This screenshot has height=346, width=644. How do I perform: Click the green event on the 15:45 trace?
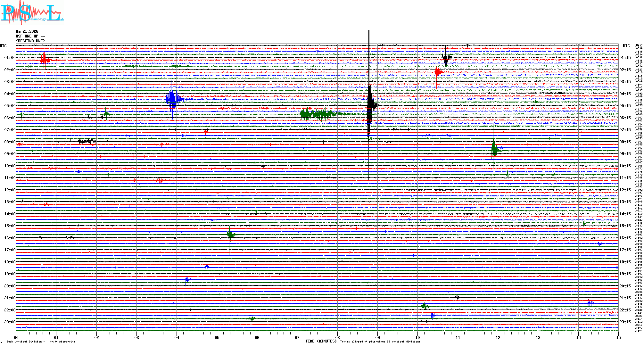pyautogui.click(x=230, y=235)
